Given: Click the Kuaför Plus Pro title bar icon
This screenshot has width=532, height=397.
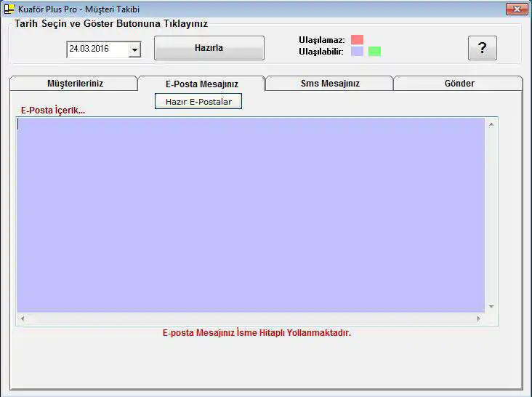Looking at the screenshot, I should [9, 9].
